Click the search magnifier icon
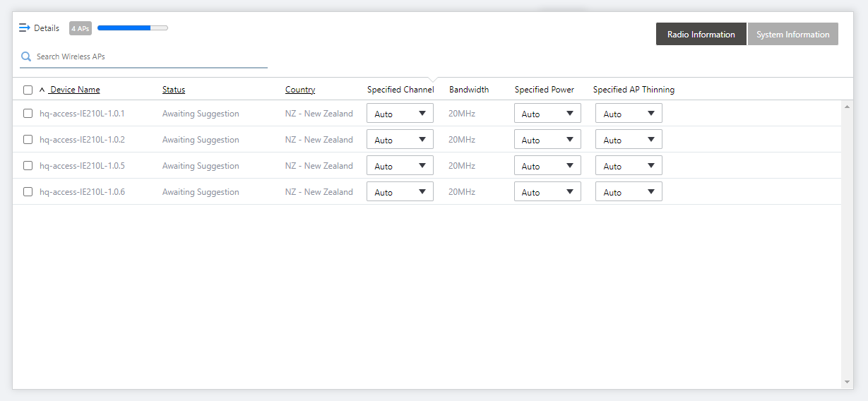This screenshot has height=401, width=868. coord(26,56)
